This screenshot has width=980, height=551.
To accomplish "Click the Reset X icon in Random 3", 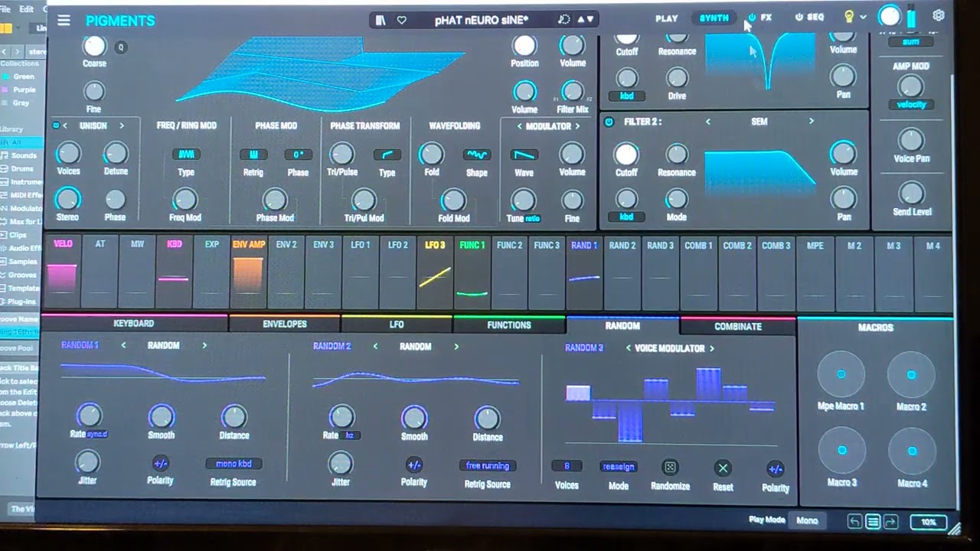I will [723, 468].
